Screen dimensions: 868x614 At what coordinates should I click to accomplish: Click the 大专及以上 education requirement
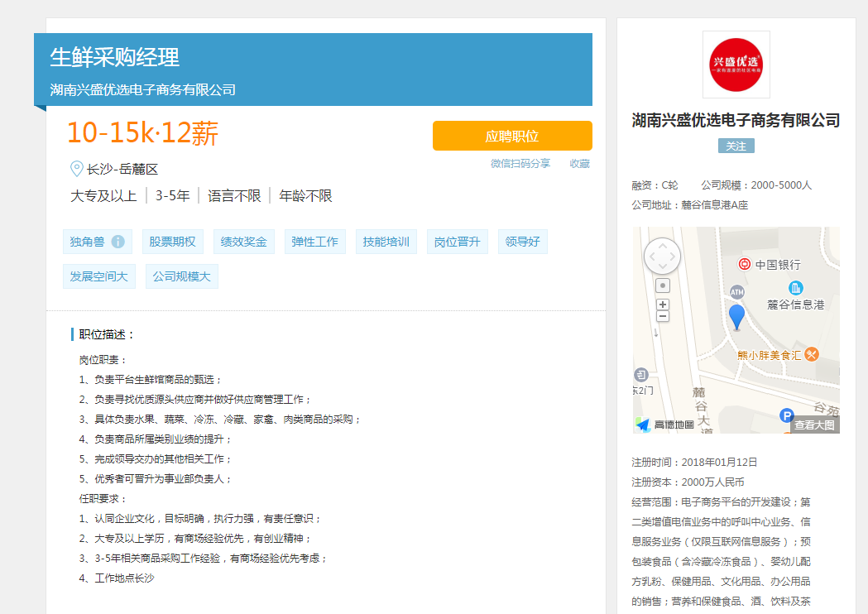tap(103, 196)
